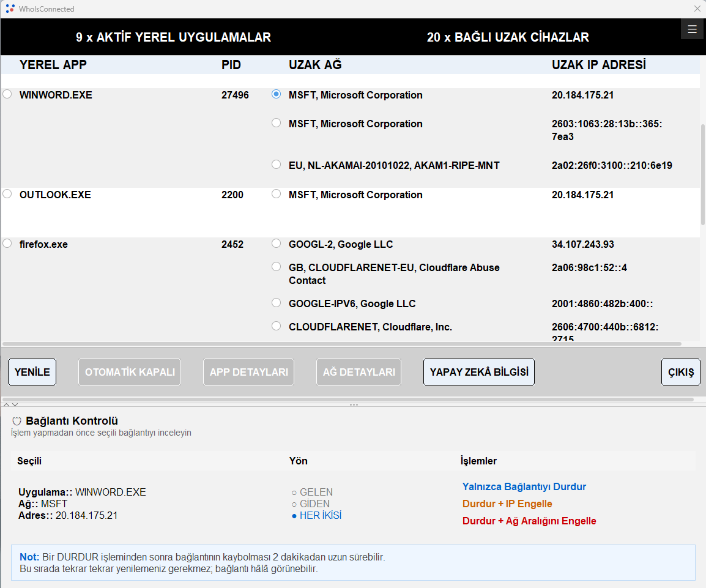Click the vertical scrollbar of the connection list

tap(703, 175)
